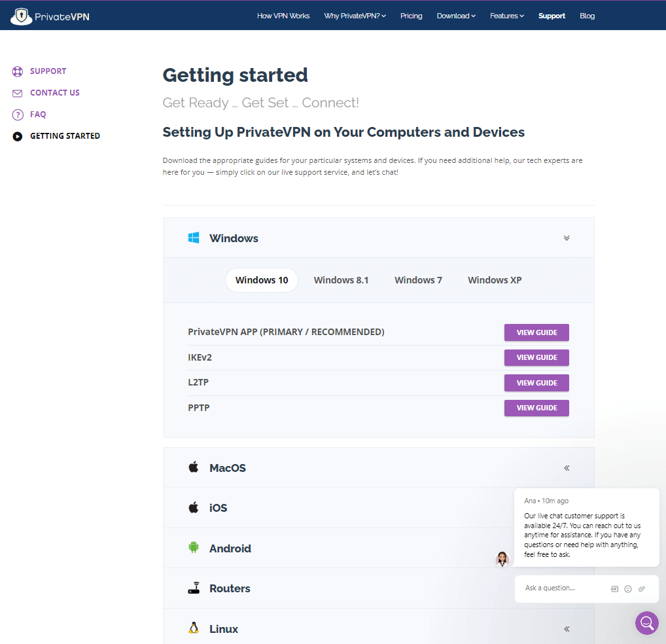
Task: Click the MacOS apple icon
Action: pyautogui.click(x=193, y=467)
